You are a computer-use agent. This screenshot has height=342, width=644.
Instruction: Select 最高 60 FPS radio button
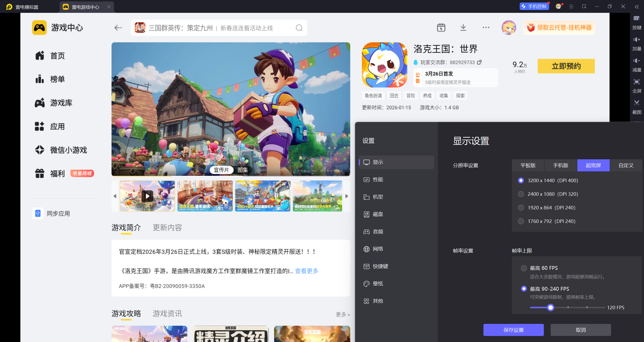tap(524, 268)
